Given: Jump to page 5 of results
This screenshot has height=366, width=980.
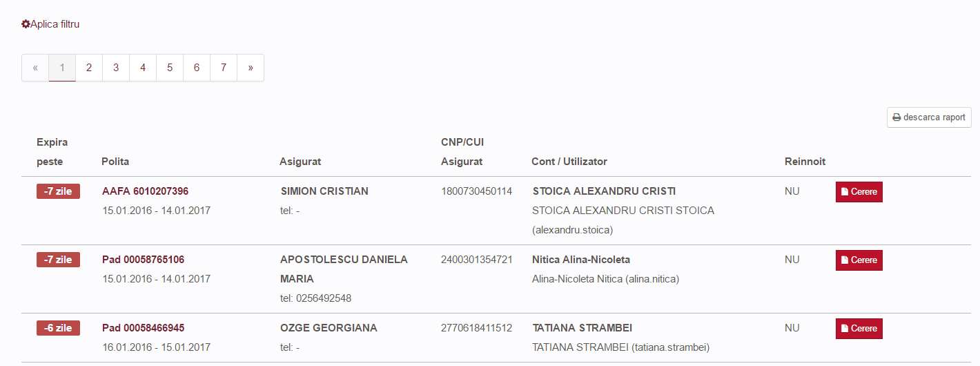Looking at the screenshot, I should coord(170,68).
